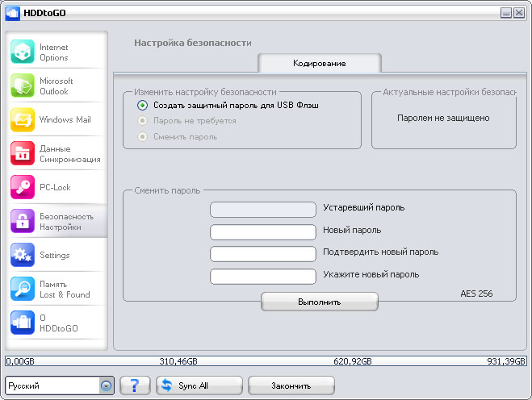Click the disk capacity bar at bottom
532x400 pixels.
click(266, 362)
